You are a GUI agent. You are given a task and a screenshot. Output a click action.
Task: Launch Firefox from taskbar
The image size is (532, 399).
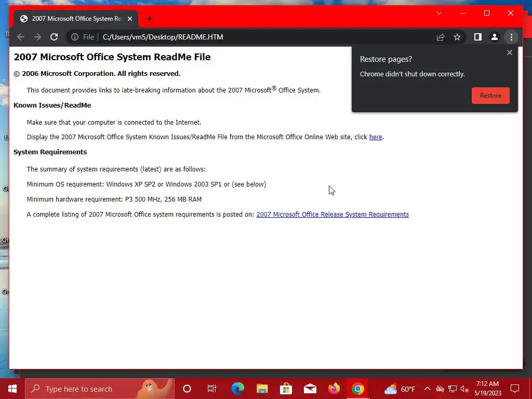click(x=334, y=389)
